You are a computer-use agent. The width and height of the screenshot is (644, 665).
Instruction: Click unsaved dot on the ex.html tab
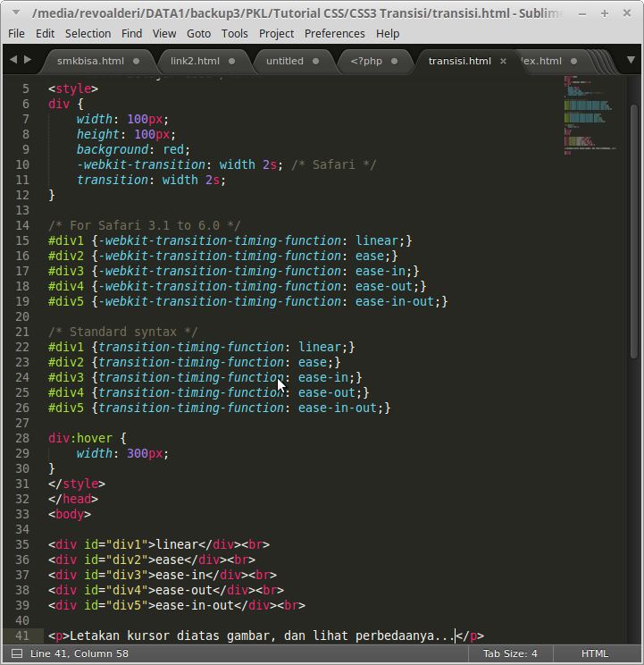click(x=573, y=61)
